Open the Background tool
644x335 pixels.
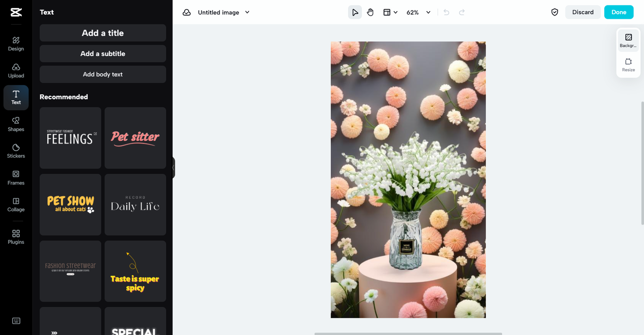click(628, 40)
